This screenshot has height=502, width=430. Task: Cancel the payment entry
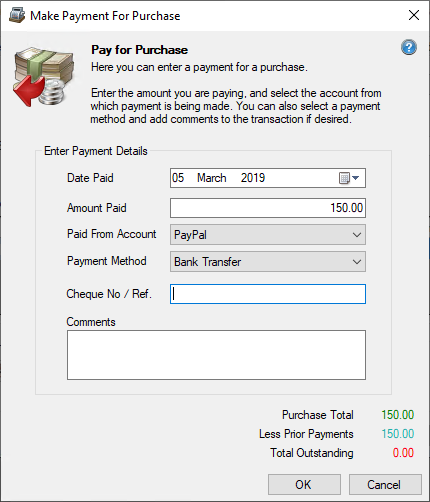point(385,485)
